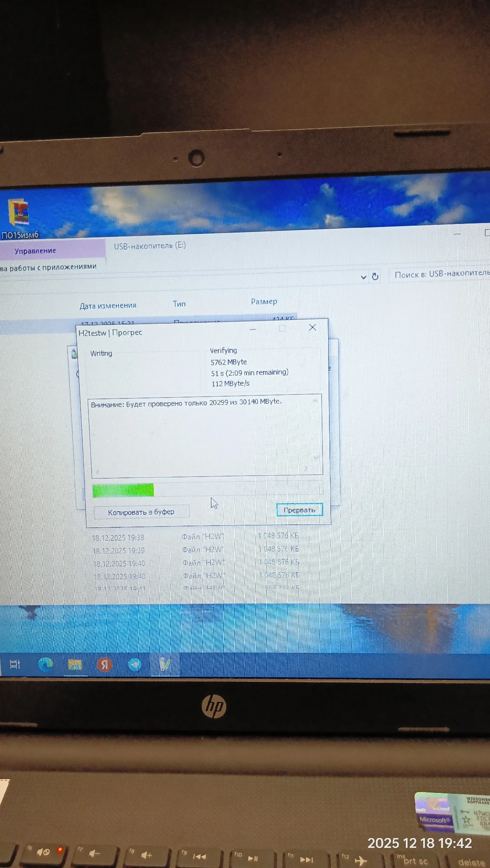Expand the address bar history dropdown
The width and height of the screenshot is (490, 868).
tap(364, 277)
